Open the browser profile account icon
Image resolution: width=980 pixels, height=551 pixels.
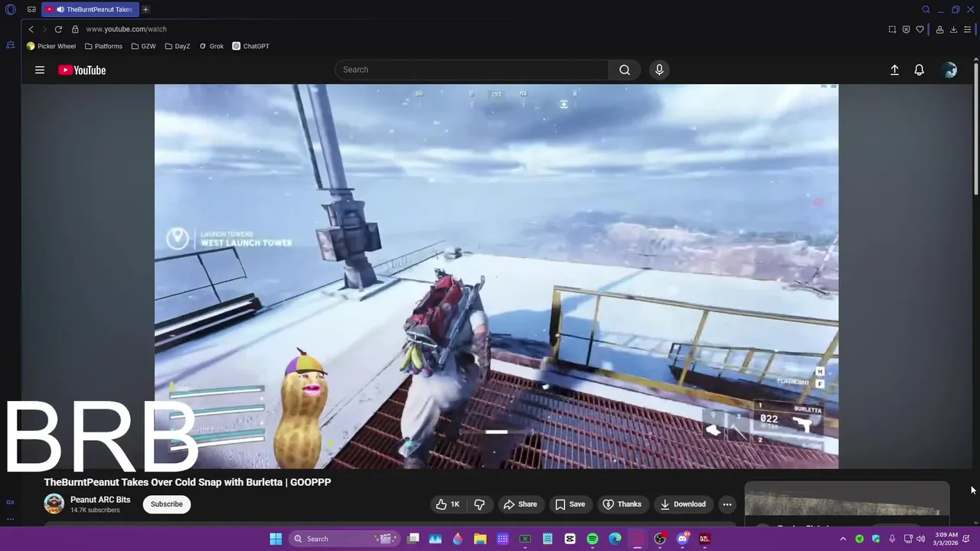[x=939, y=29]
